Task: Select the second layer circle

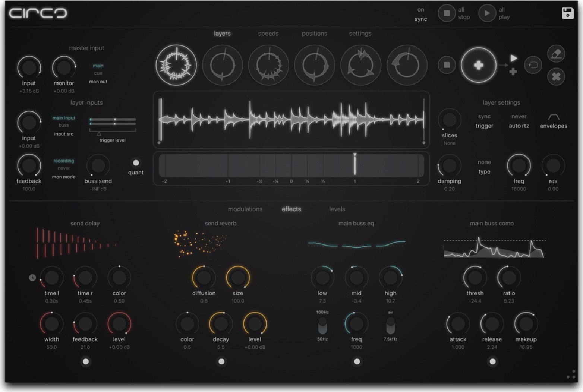Action: point(223,65)
